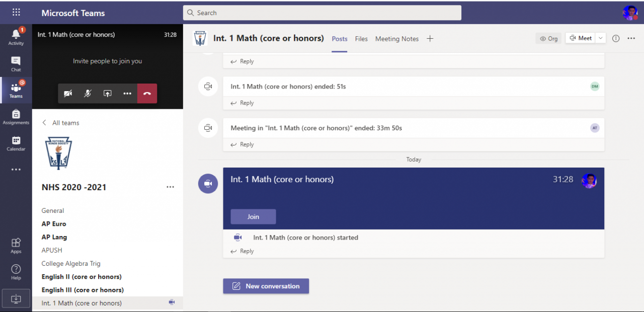Click meeting icon beside ended 51s post
This screenshot has height=312, width=644.
[208, 87]
